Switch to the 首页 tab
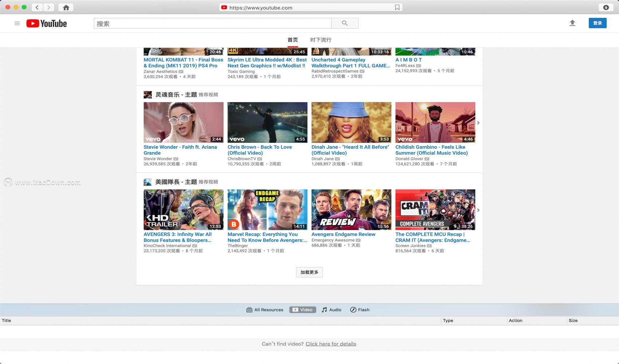The width and height of the screenshot is (619, 364). tap(293, 40)
